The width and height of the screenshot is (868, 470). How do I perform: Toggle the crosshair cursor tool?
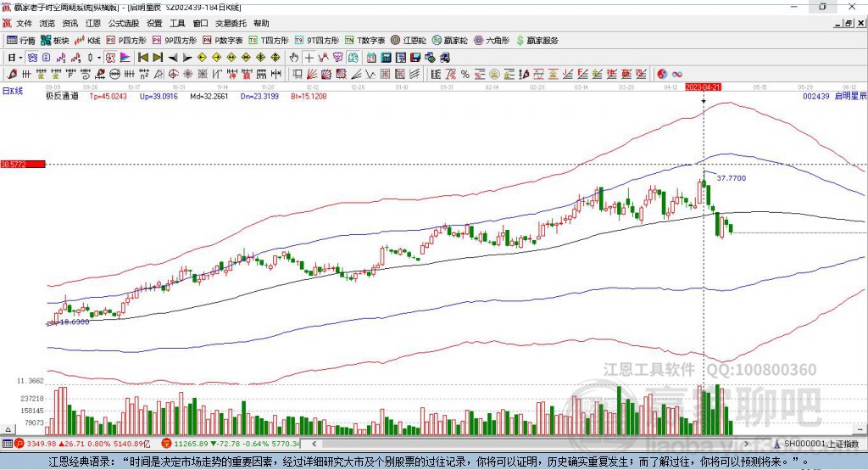pos(309,58)
